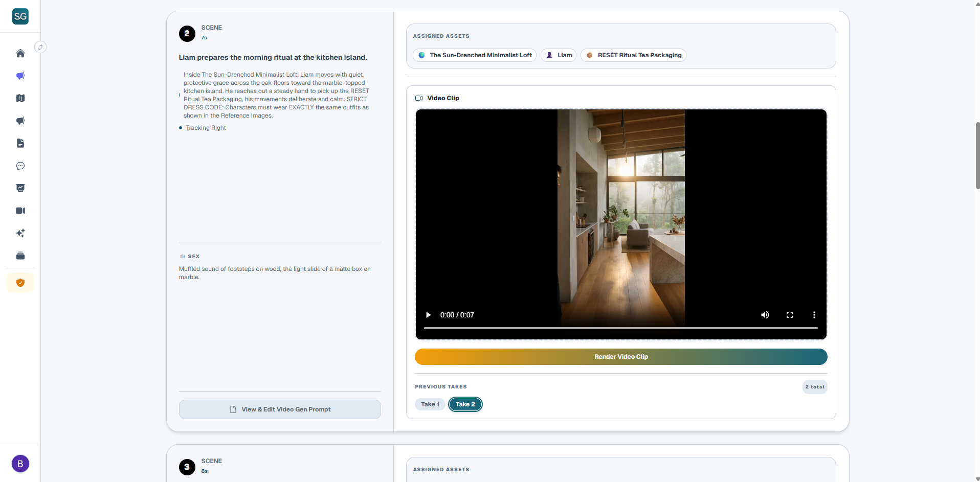Open the stacked cards sidebar icon
Screen dimensions: 980x482
point(20,256)
